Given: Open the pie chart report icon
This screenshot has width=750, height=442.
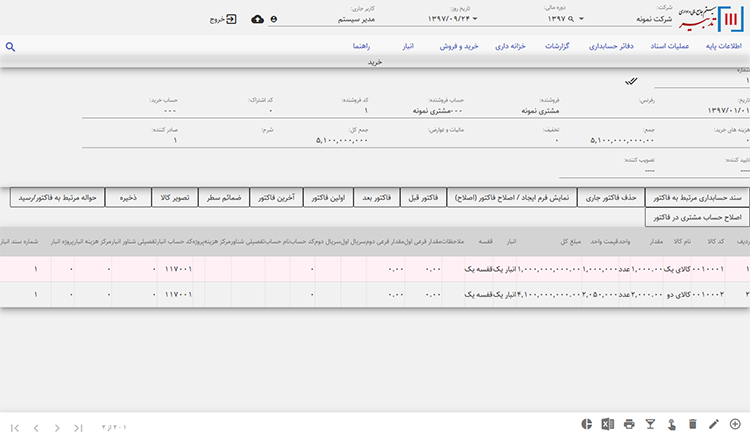Looking at the screenshot, I should click(585, 425).
